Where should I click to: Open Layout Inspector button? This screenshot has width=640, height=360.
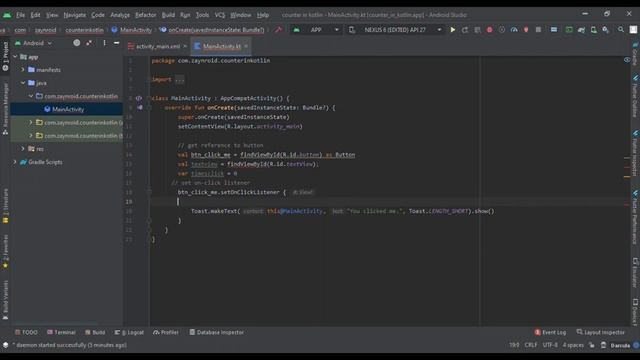[600, 332]
